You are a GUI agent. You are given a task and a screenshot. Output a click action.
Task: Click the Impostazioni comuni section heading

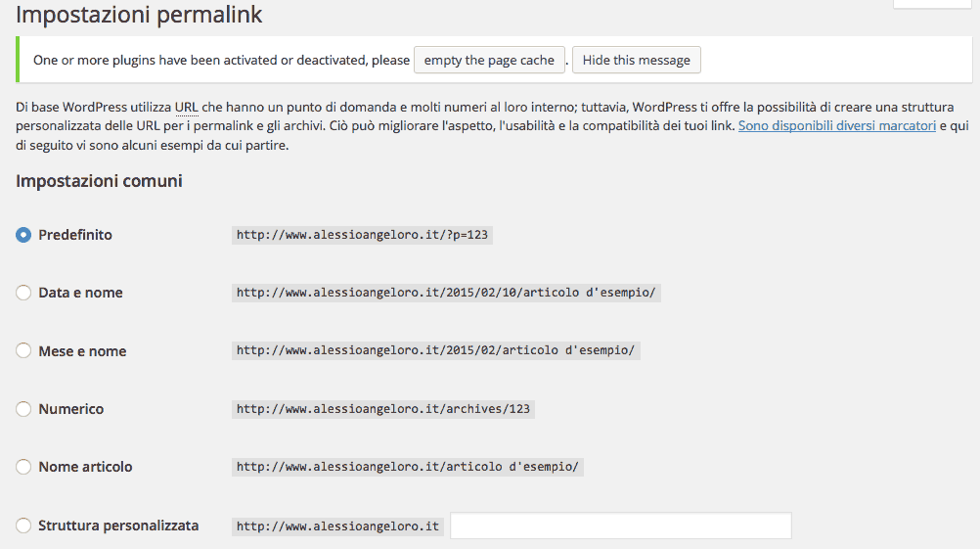tap(99, 181)
